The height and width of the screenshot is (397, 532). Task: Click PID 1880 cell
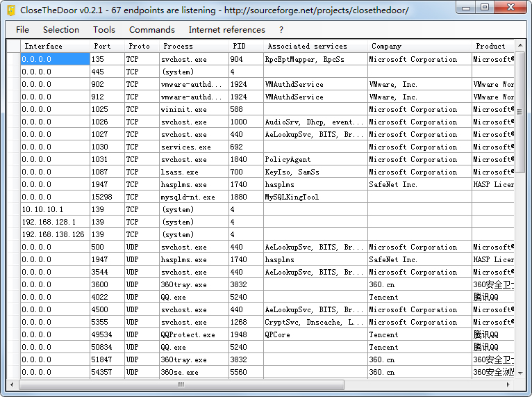246,197
